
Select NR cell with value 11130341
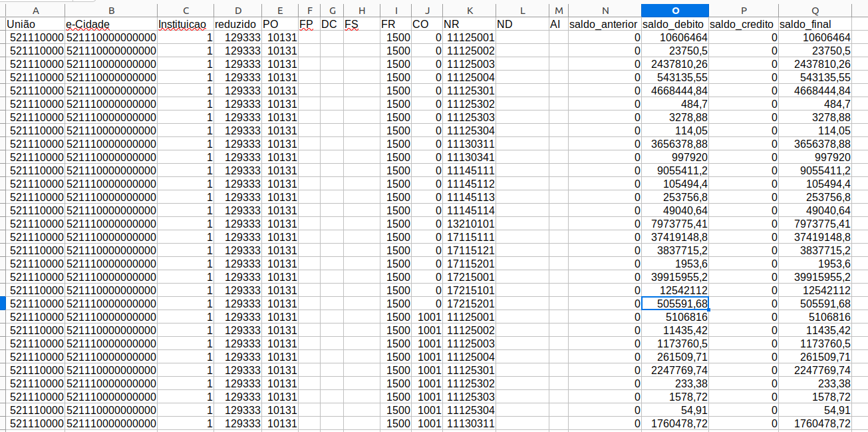pos(470,157)
